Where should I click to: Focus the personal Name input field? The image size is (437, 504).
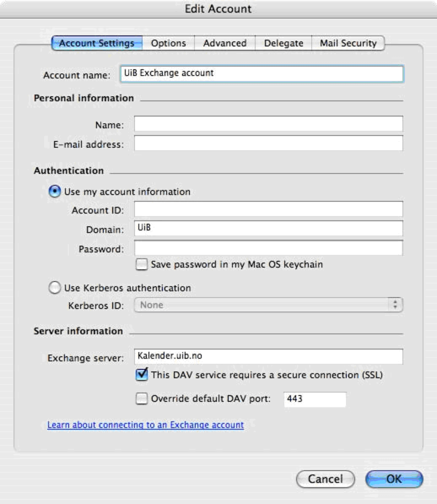coord(268,124)
